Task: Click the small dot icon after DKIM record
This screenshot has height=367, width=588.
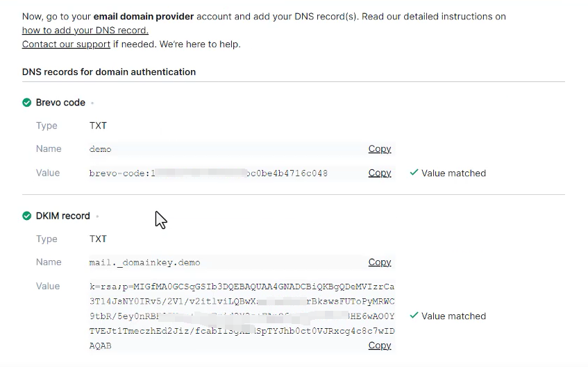Action: [97, 216]
